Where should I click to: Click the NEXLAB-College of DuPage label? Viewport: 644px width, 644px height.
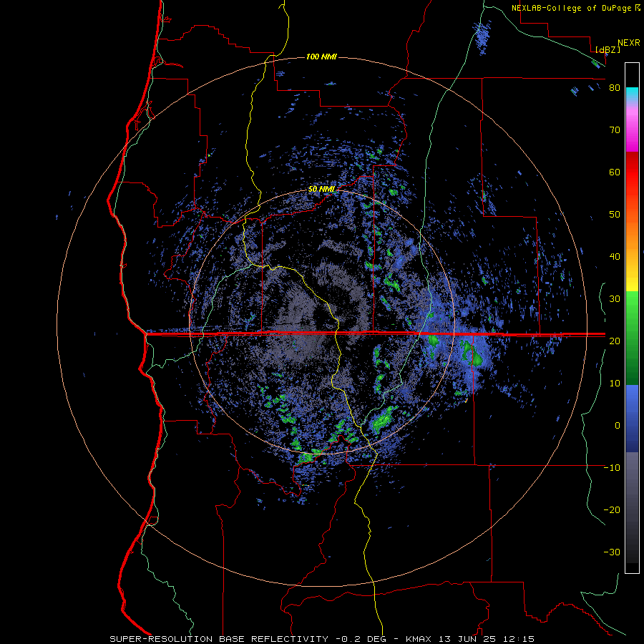tap(571, 8)
